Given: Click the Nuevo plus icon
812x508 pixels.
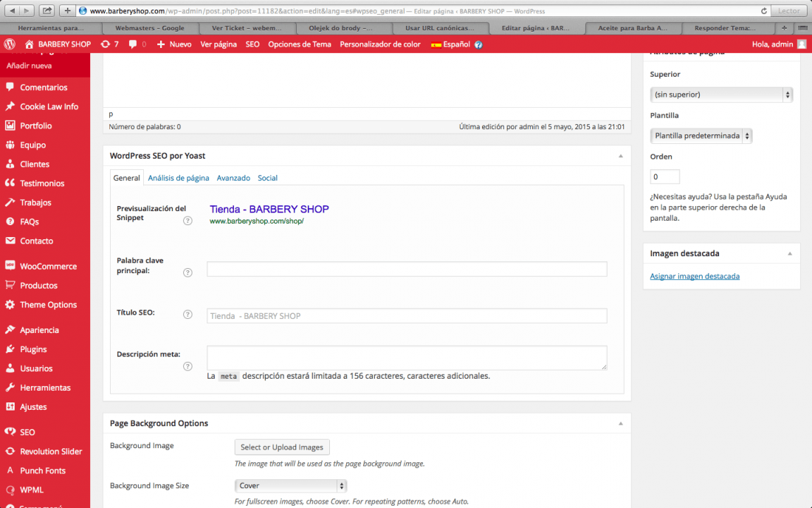Looking at the screenshot, I should [x=160, y=44].
